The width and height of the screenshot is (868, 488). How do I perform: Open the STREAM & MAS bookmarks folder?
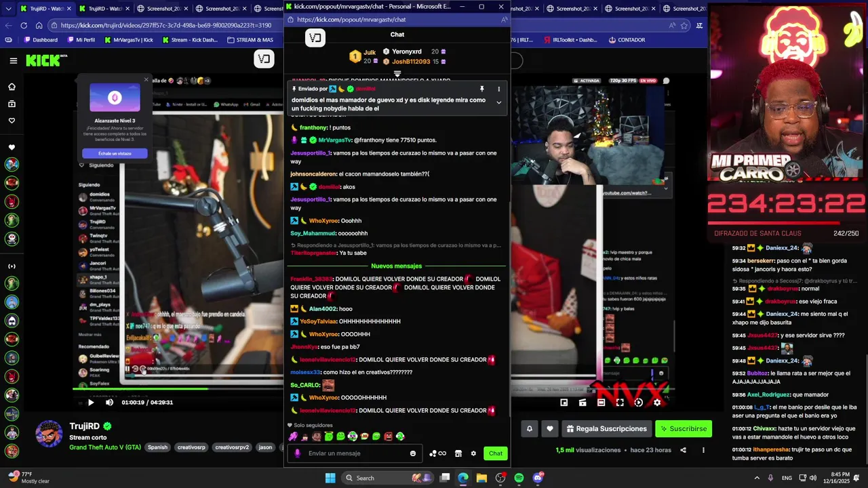(249, 40)
